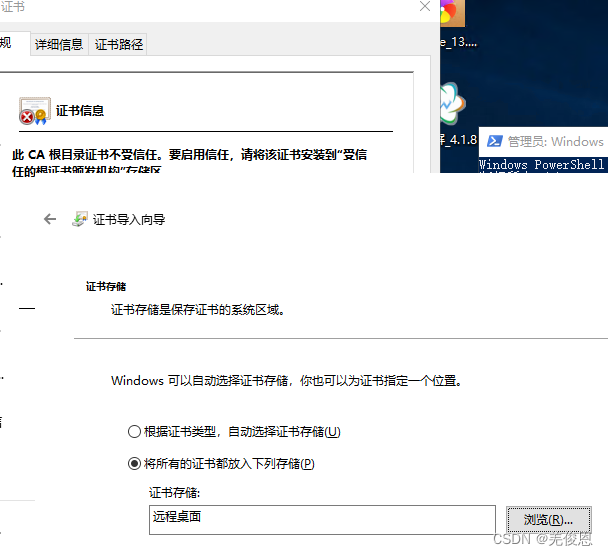This screenshot has width=608, height=555.
Task: Click the desktop icon label ending _4.1.8
Action: tap(458, 140)
